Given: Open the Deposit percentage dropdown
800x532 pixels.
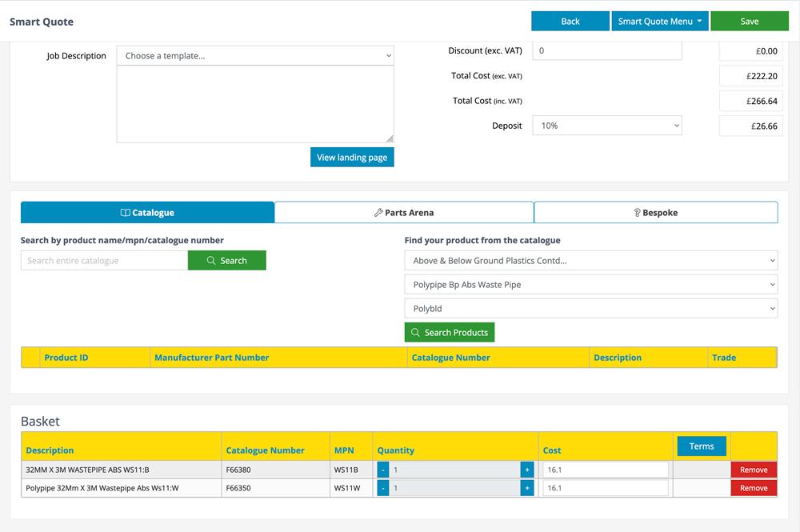Looking at the screenshot, I should point(606,126).
